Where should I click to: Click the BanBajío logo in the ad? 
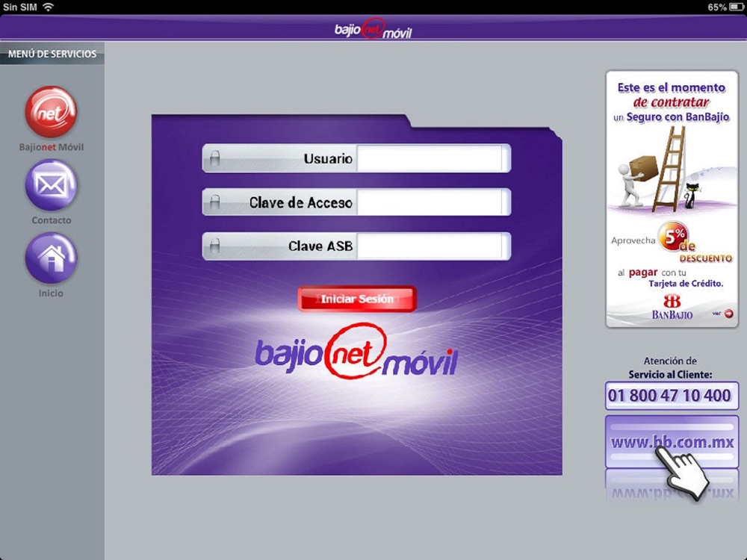672,307
